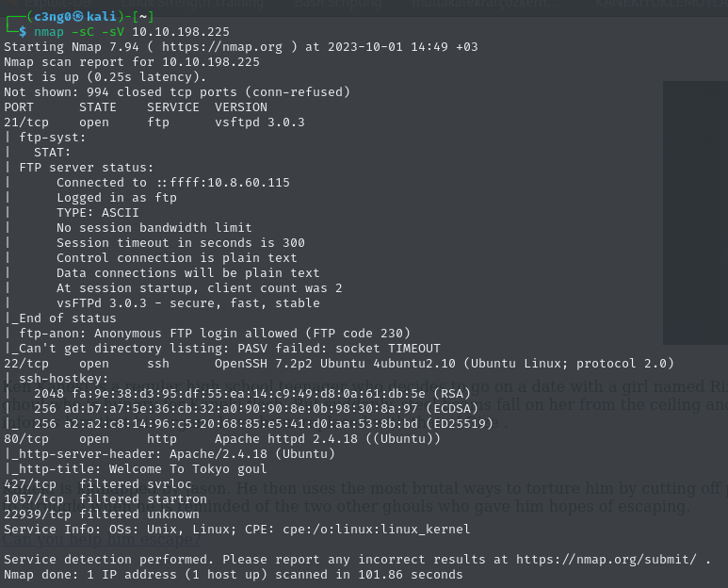Click the kali hostname in the prompt

(x=101, y=17)
